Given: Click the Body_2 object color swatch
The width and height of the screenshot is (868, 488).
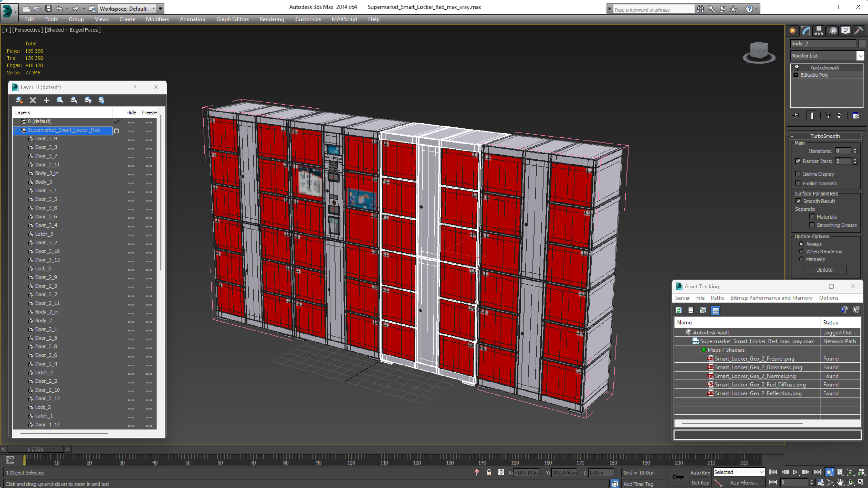Looking at the screenshot, I should (862, 43).
